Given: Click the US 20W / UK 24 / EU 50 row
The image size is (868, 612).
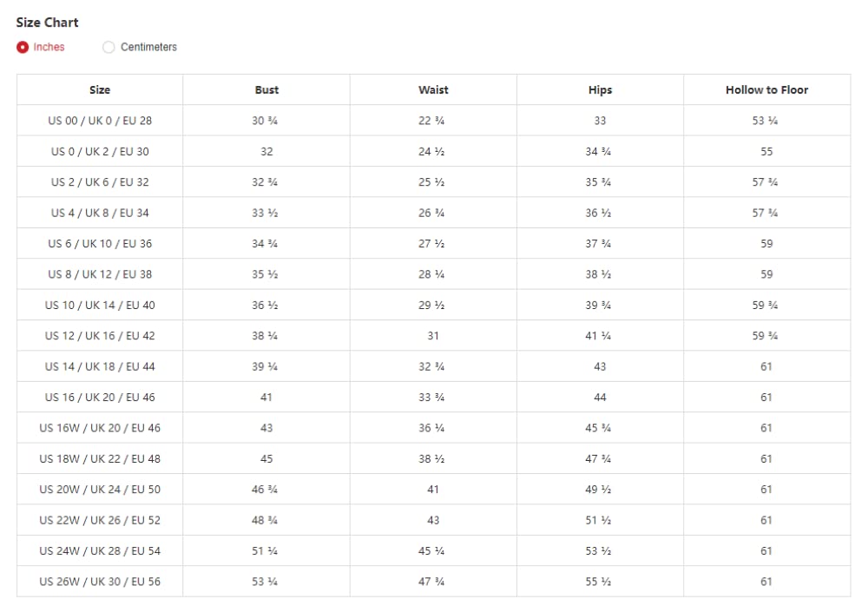Looking at the screenshot, I should coord(100,490).
